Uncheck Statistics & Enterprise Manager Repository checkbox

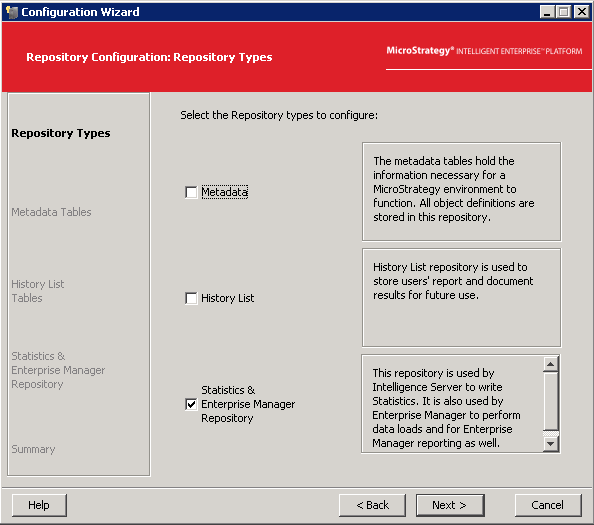click(191, 404)
